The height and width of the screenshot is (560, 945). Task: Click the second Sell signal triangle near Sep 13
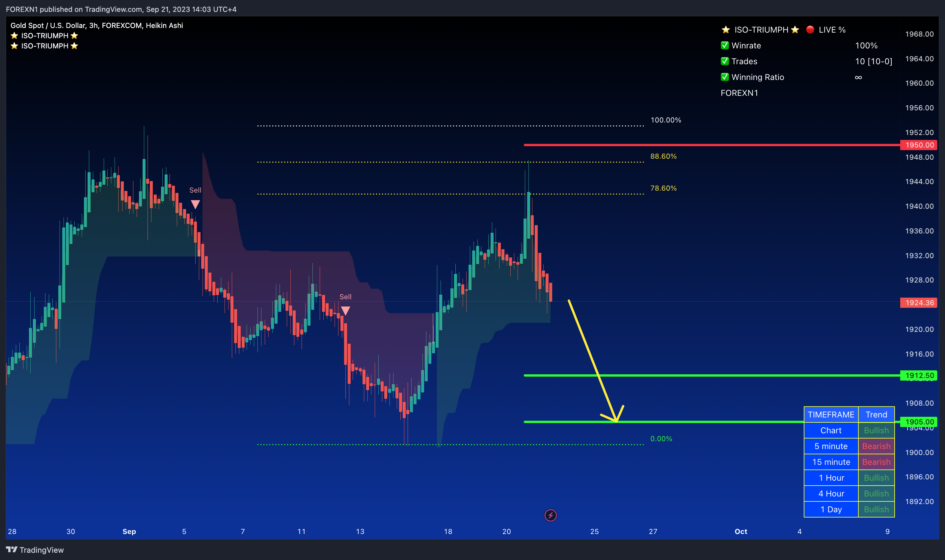coord(345,310)
